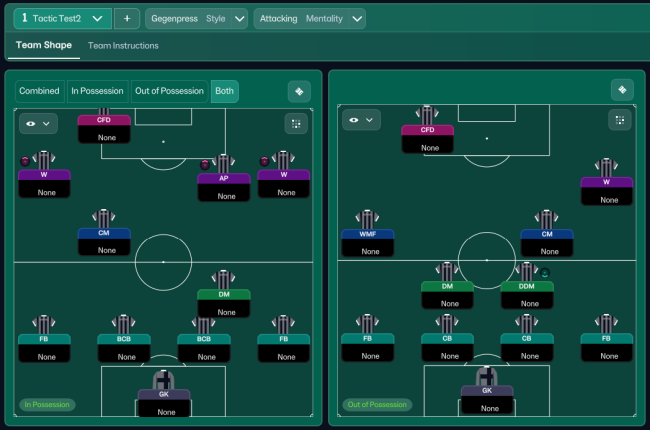Click the grid icon on the Out of Possession pitch
This screenshot has width=650, height=430.
620,120
